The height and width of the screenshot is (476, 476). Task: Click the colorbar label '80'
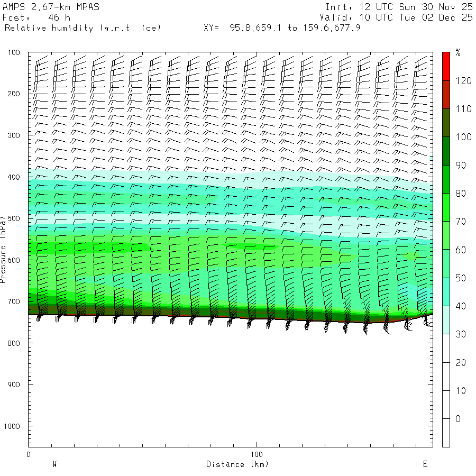(461, 194)
